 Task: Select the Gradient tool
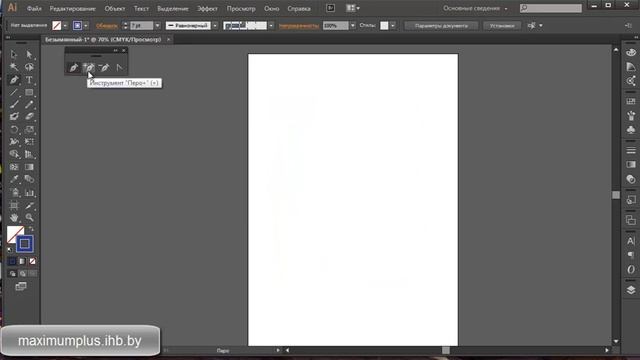(29, 167)
